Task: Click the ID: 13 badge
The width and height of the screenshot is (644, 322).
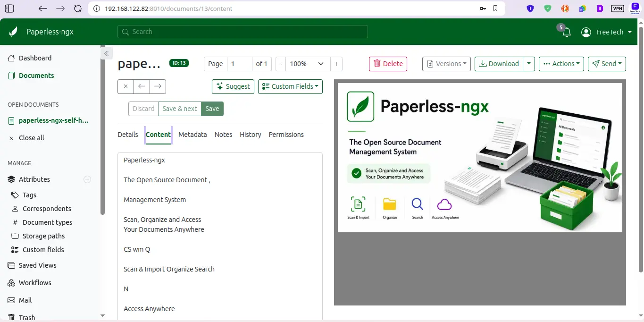Action: tap(179, 63)
